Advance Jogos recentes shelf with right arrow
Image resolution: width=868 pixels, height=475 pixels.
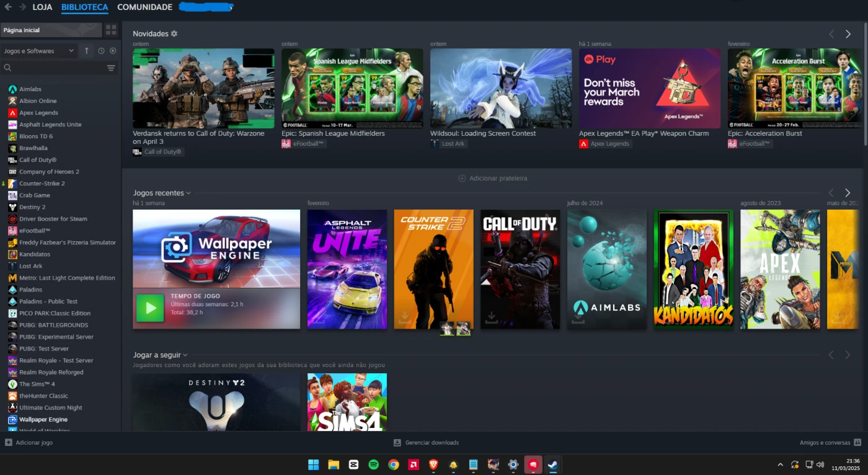point(848,193)
